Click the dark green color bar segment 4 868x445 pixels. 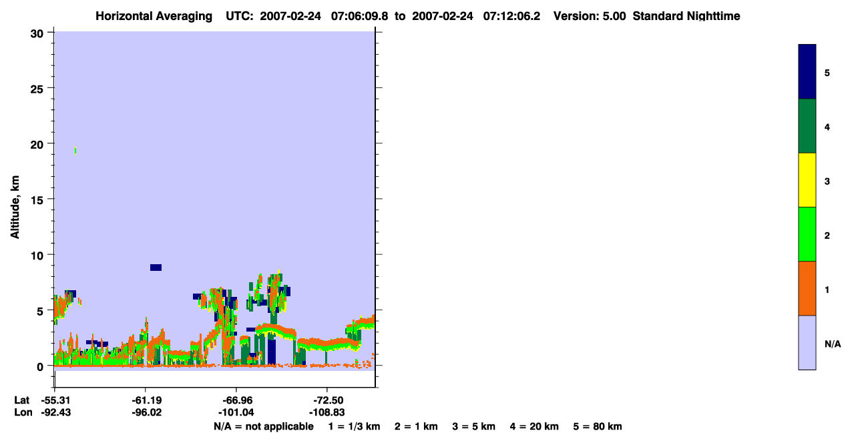pos(807,126)
